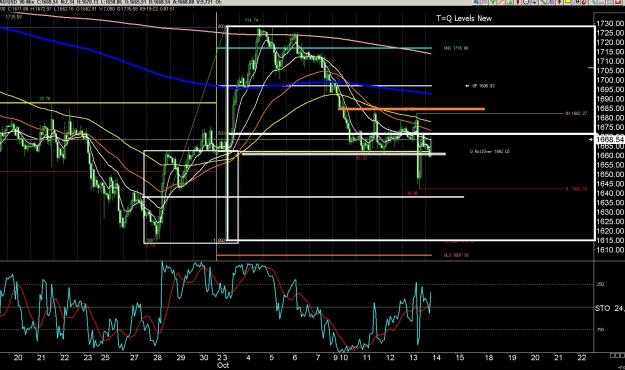Select the 1675.00 price axis label

click(x=610, y=127)
